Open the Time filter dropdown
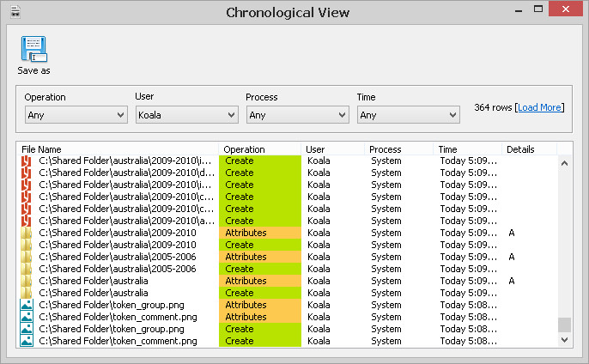This screenshot has width=589, height=364. [409, 115]
